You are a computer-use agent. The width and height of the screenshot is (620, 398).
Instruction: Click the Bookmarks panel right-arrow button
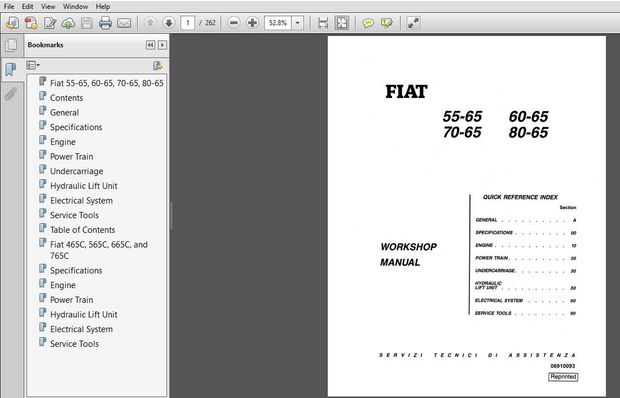click(162, 45)
